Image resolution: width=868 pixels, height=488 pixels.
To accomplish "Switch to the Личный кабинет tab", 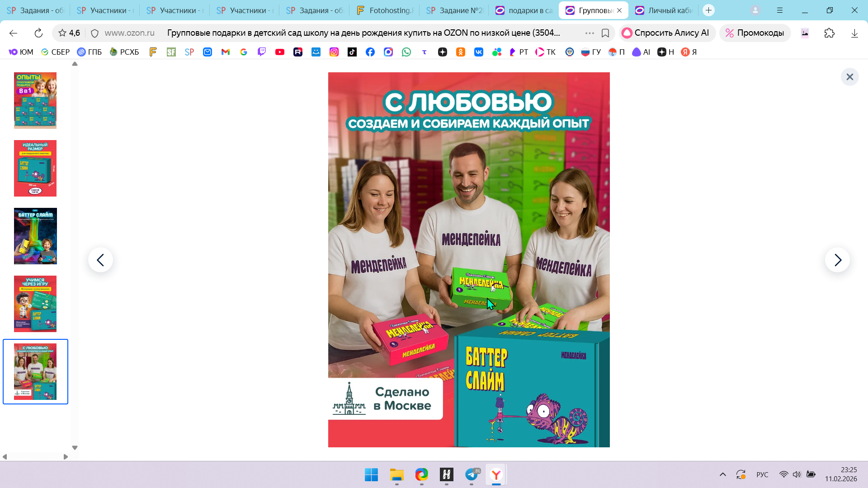I will (664, 10).
